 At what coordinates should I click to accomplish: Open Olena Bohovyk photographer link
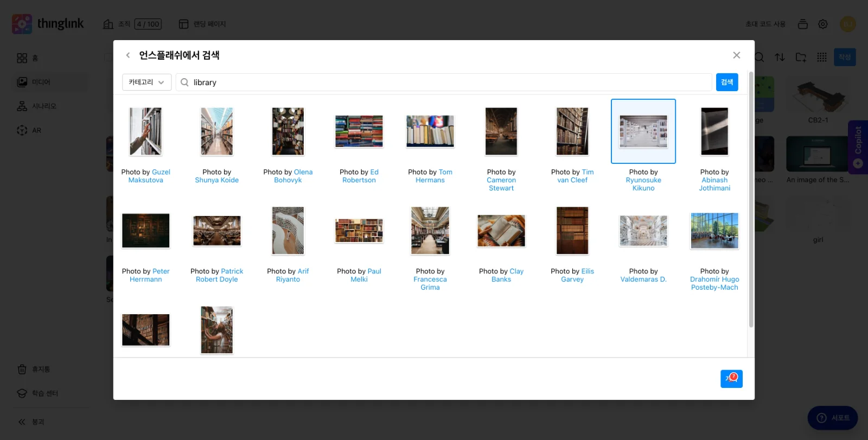[293, 176]
